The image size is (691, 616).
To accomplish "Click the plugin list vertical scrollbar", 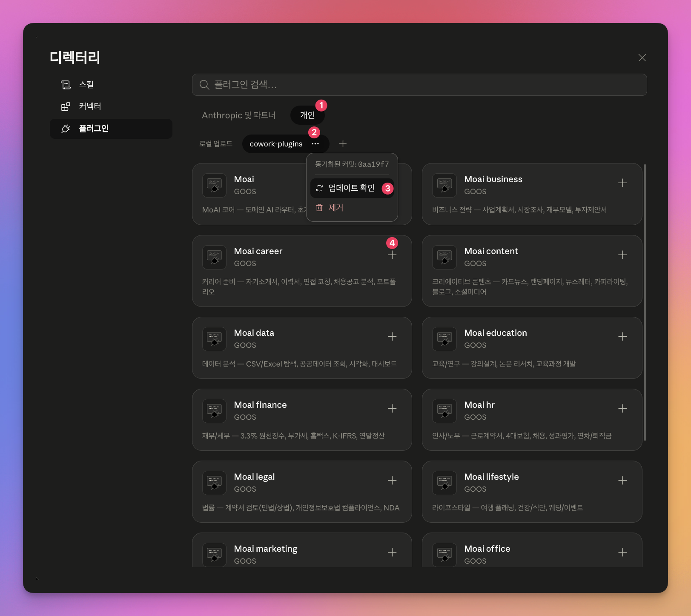I will (x=645, y=302).
